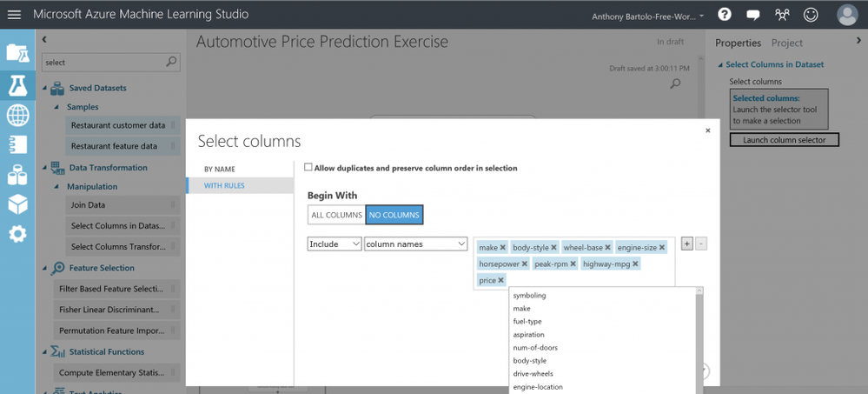Open the Include dropdown

335,244
